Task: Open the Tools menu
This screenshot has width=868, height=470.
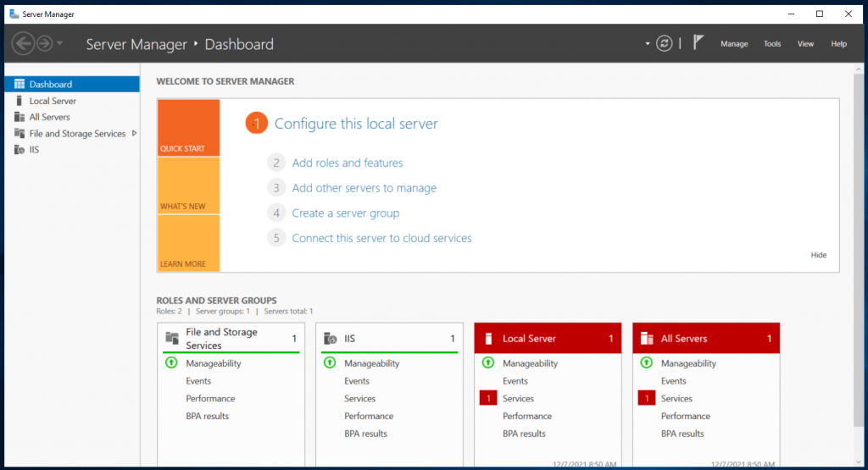Action: pos(772,44)
